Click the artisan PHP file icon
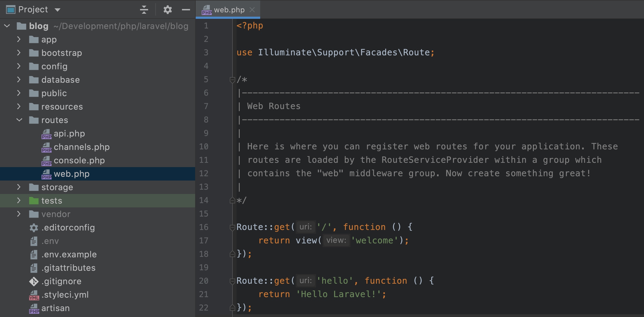Viewport: 644px width, 317px height. click(34, 308)
